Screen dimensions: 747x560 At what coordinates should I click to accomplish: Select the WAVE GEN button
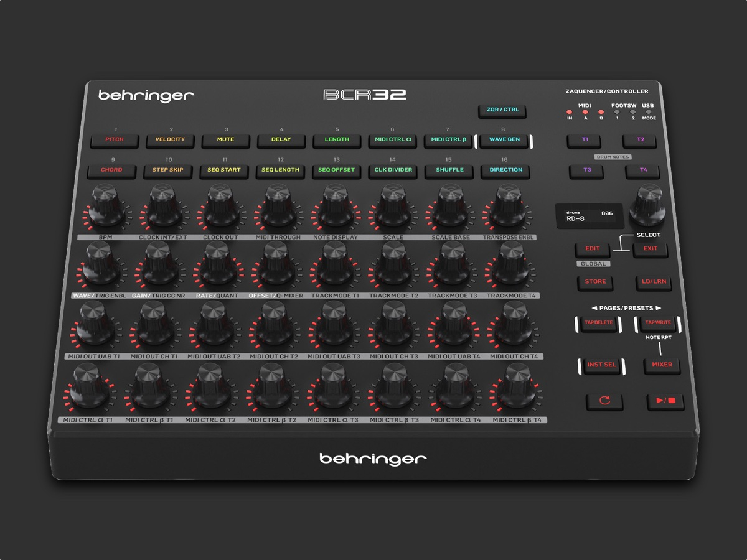(x=504, y=140)
